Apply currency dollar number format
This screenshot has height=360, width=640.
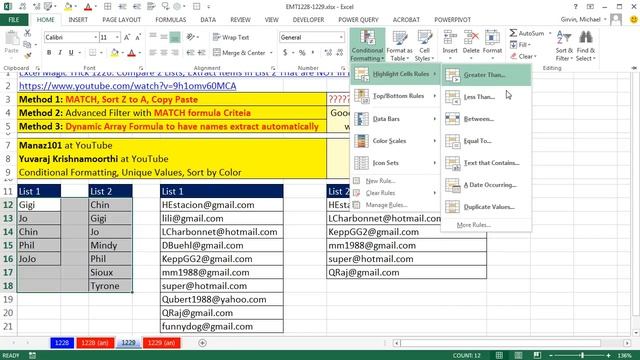pos(285,53)
